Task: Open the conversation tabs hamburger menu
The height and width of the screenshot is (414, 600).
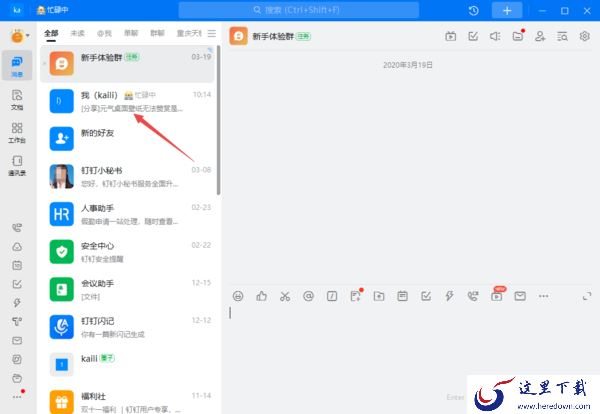Action: pyautogui.click(x=212, y=33)
